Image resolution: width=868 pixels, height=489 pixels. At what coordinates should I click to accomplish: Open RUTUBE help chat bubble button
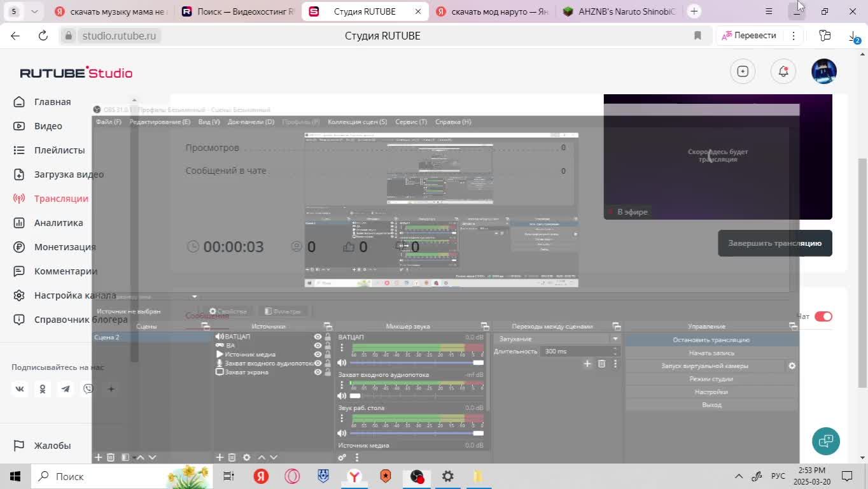[x=826, y=441]
